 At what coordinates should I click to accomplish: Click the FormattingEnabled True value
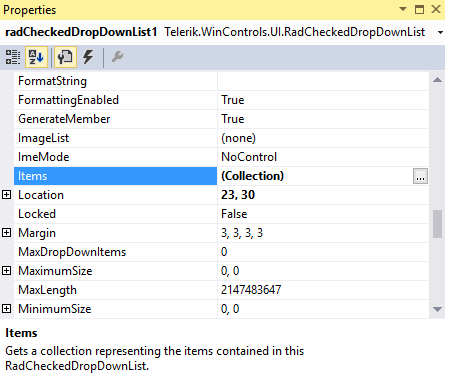point(233,100)
